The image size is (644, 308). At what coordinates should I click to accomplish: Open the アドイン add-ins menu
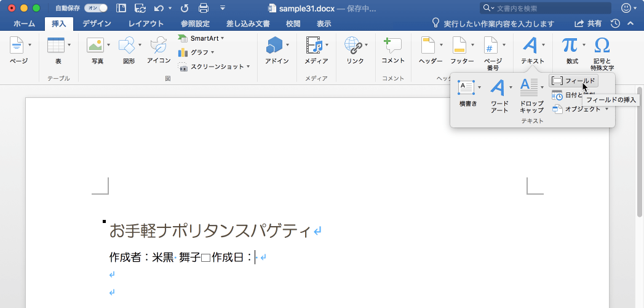pos(277,51)
